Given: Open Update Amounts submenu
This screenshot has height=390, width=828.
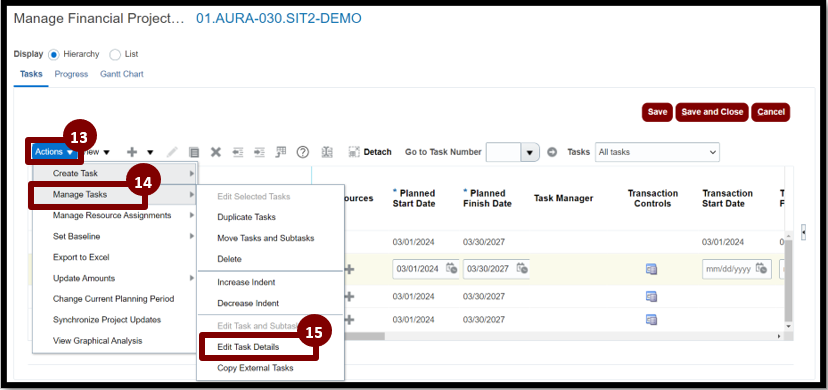Looking at the screenshot, I should (115, 278).
